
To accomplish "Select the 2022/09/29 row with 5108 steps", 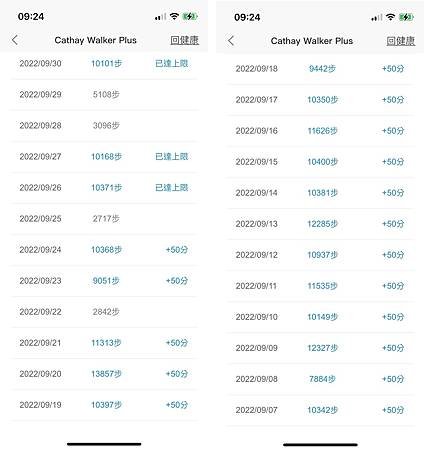I will (x=104, y=94).
